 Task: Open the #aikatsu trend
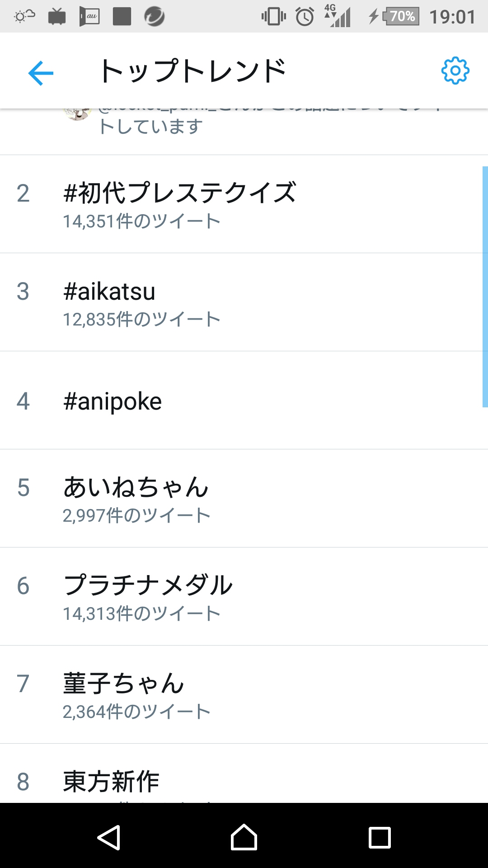coord(109,292)
